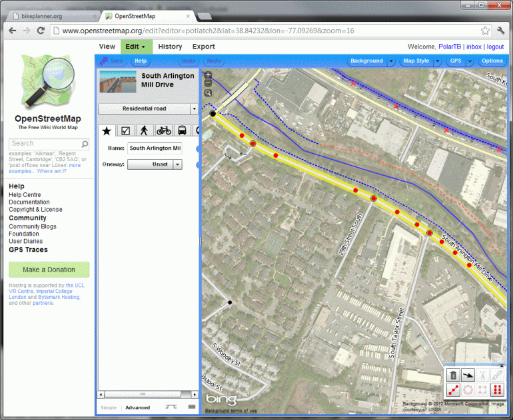Screen dimensions: 513x420
Task: Open map search magnifier icon
Action: coord(208,93)
